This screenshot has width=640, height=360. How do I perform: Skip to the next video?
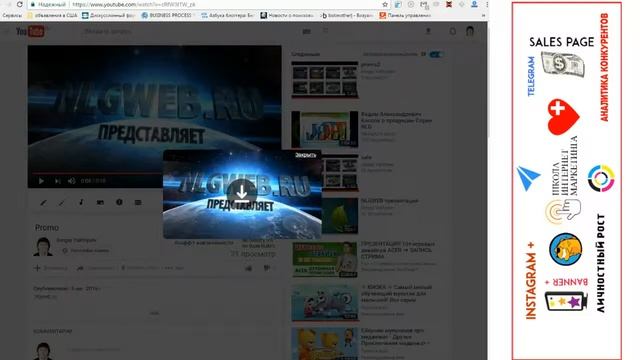click(57, 181)
